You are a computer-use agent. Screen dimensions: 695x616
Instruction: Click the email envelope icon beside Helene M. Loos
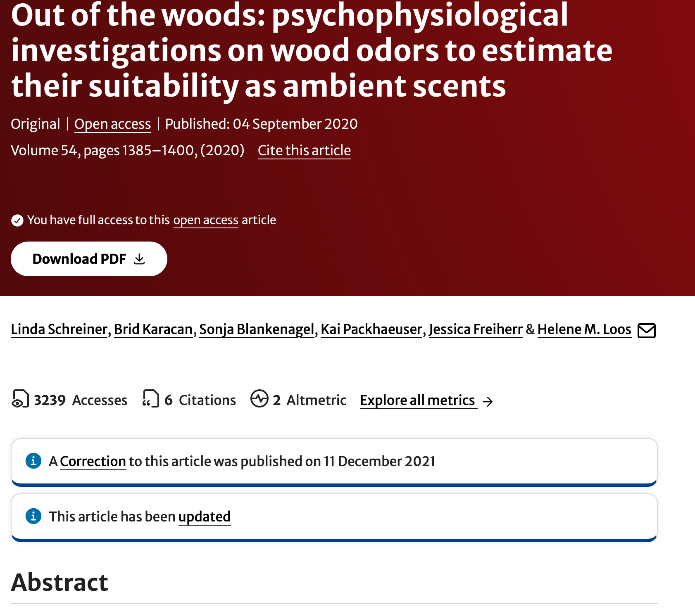coord(647,330)
